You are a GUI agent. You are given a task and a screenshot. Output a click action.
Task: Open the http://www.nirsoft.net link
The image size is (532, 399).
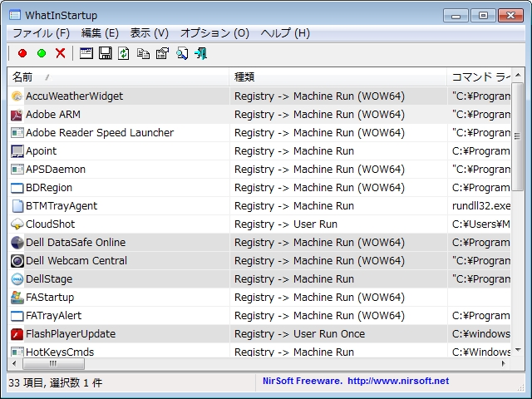398,381
